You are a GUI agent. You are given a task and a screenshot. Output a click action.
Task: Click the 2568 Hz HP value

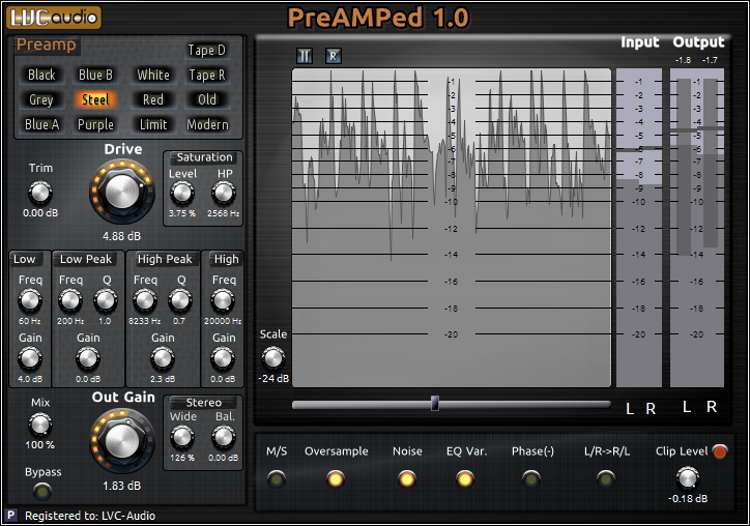click(x=223, y=213)
